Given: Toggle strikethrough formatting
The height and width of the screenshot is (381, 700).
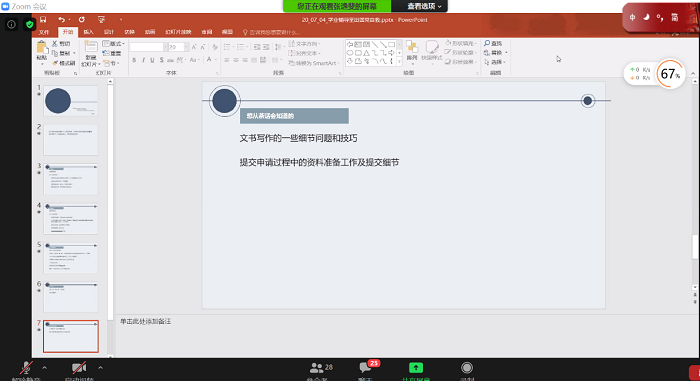Looking at the screenshot, I should click(171, 60).
